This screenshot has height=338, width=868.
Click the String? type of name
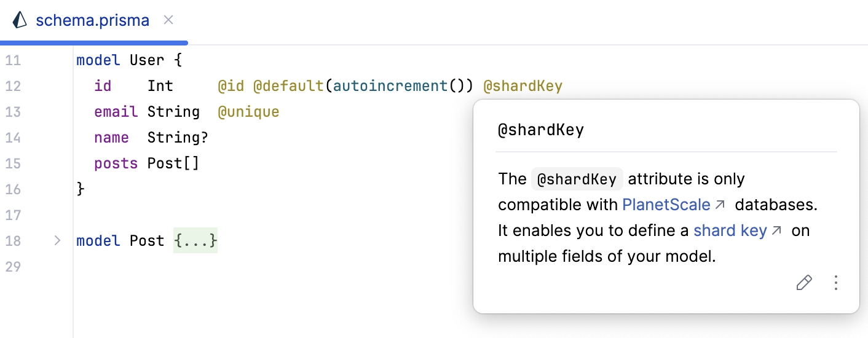(x=178, y=138)
